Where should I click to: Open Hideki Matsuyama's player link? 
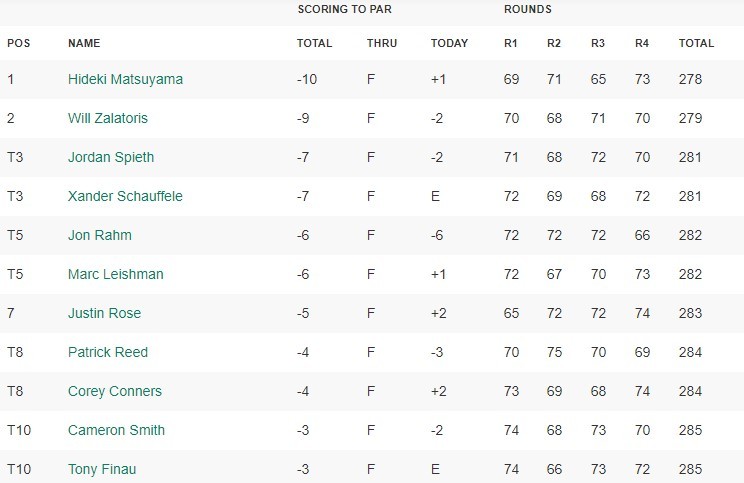pyautogui.click(x=125, y=79)
